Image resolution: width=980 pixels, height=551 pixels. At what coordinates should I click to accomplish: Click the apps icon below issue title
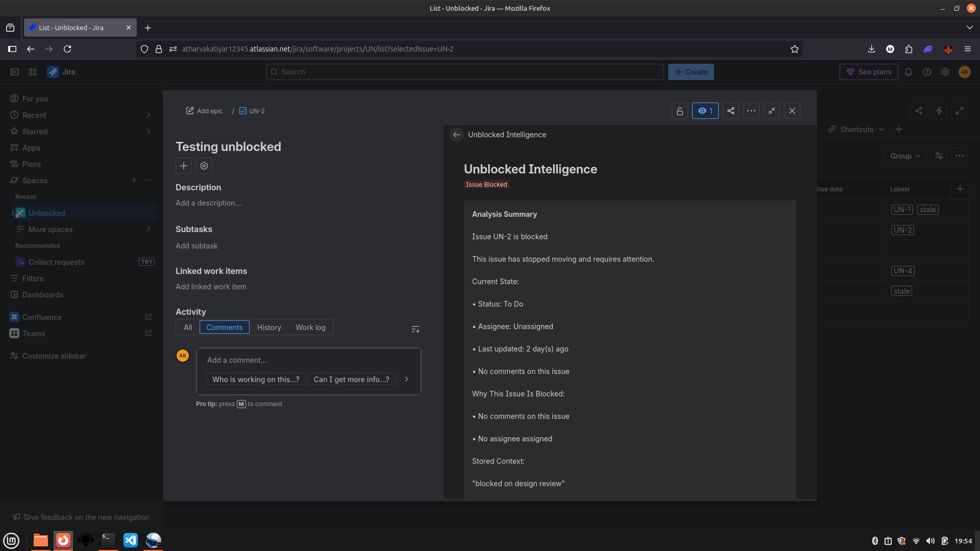point(204,166)
